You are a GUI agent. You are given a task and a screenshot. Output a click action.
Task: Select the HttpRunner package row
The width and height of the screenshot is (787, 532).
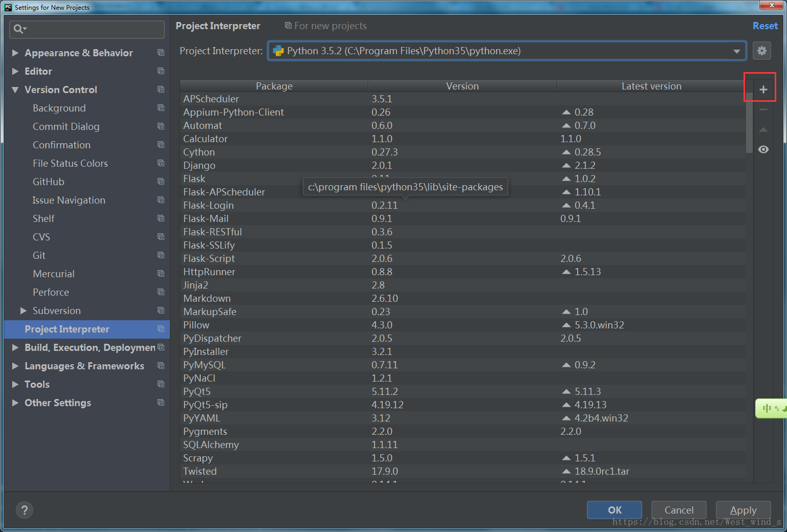click(463, 272)
